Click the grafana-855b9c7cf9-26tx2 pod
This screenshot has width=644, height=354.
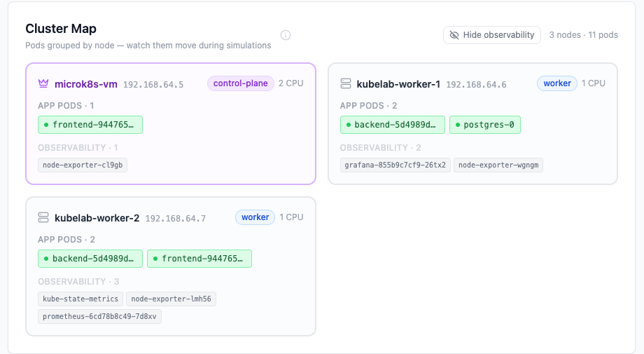(x=395, y=165)
